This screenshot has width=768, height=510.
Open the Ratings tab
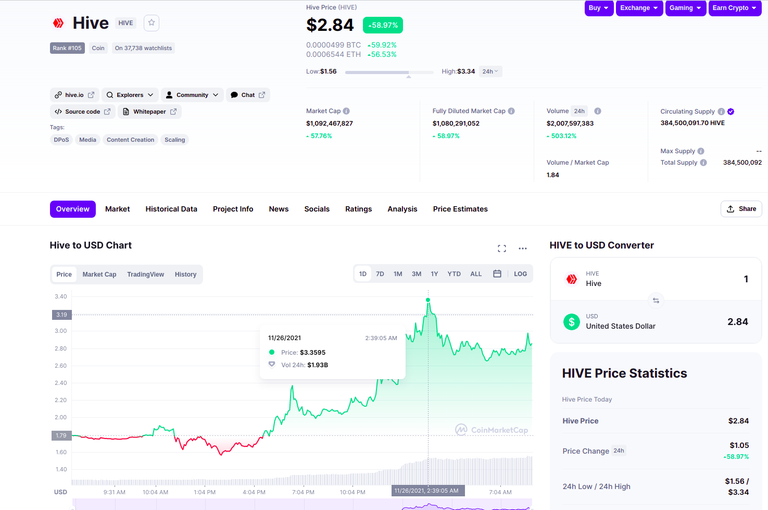(x=359, y=209)
